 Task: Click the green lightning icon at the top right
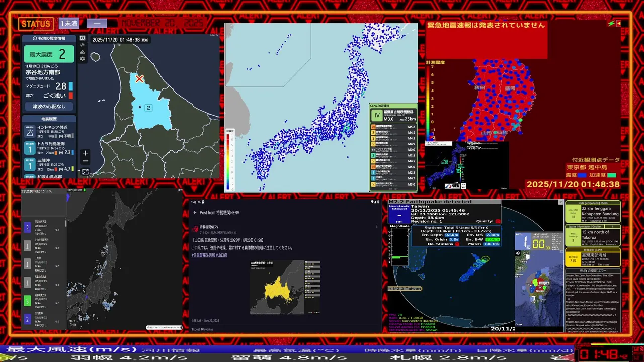click(611, 24)
